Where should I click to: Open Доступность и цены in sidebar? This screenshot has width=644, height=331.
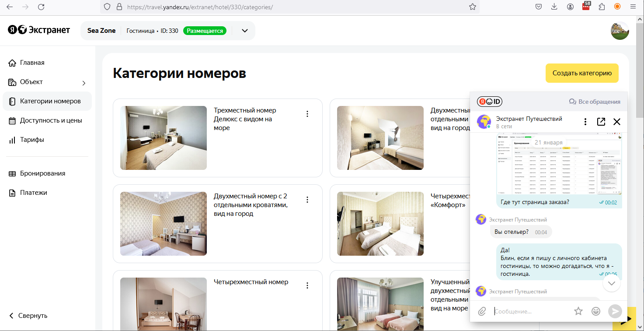(x=47, y=120)
